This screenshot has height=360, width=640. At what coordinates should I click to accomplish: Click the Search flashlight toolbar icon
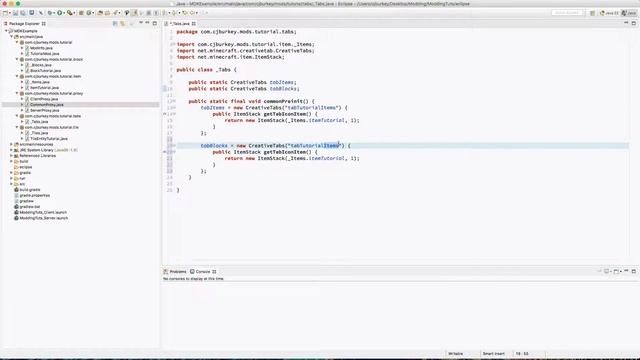[116, 13]
